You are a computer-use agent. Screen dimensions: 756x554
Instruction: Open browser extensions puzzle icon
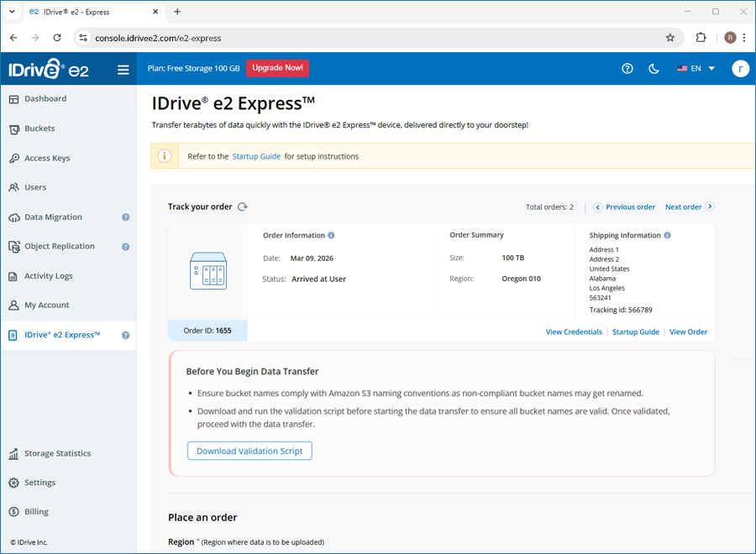point(701,38)
